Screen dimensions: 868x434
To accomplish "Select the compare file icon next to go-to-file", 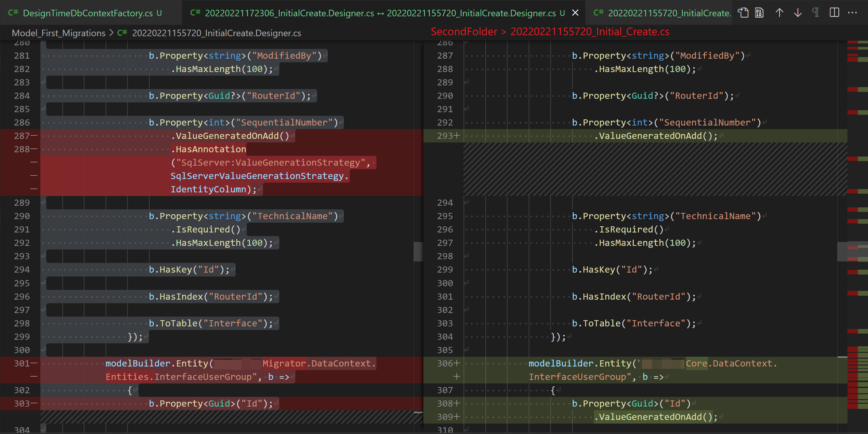I will (759, 13).
